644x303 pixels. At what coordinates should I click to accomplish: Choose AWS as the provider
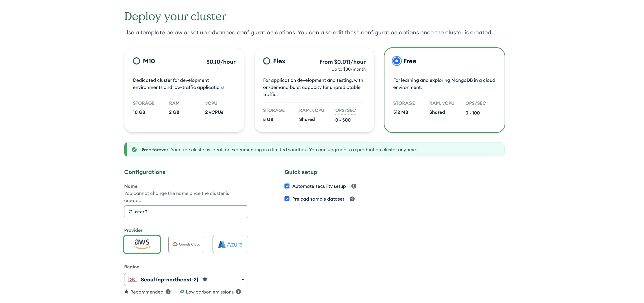142,244
